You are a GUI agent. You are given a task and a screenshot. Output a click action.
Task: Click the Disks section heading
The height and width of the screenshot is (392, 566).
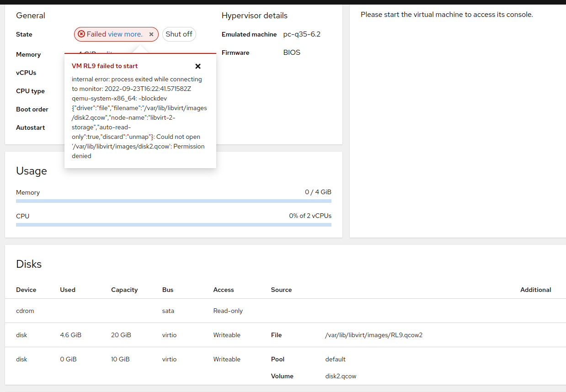29,264
